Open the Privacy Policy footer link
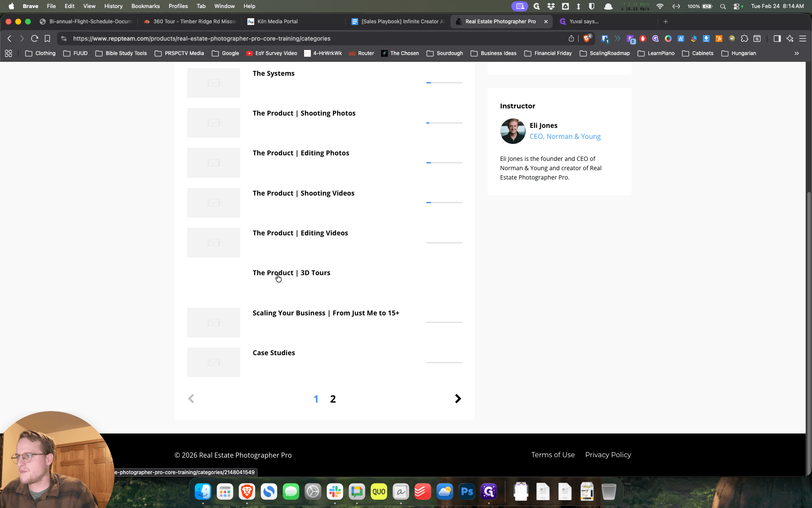Image resolution: width=812 pixels, height=508 pixels. point(608,455)
